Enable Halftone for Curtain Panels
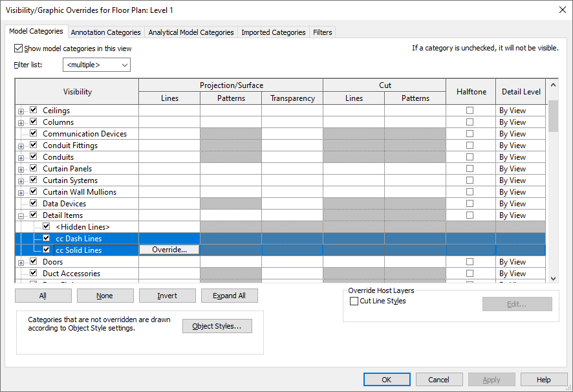 470,169
